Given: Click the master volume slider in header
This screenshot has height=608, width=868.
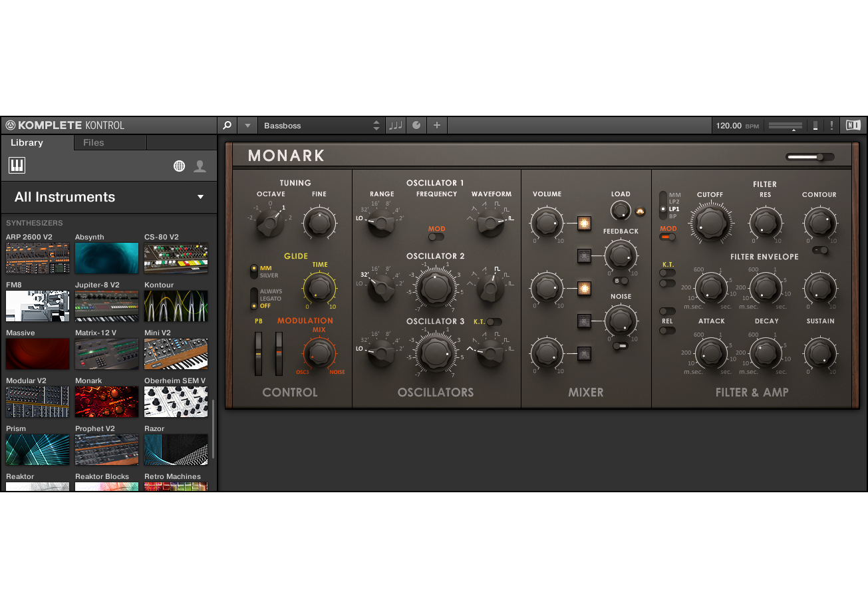Looking at the screenshot, I should pos(786,125).
